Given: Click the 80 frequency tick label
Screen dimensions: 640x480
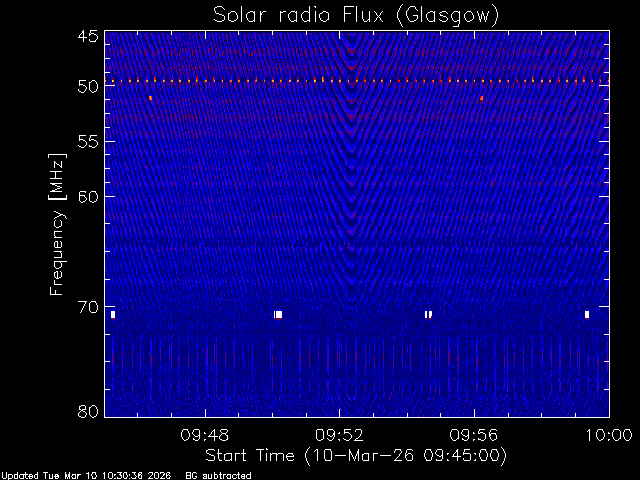Looking at the screenshot, I should [x=88, y=411].
